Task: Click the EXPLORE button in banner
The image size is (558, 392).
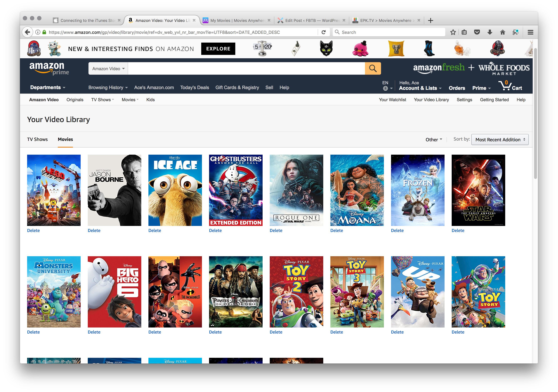Action: [x=218, y=48]
